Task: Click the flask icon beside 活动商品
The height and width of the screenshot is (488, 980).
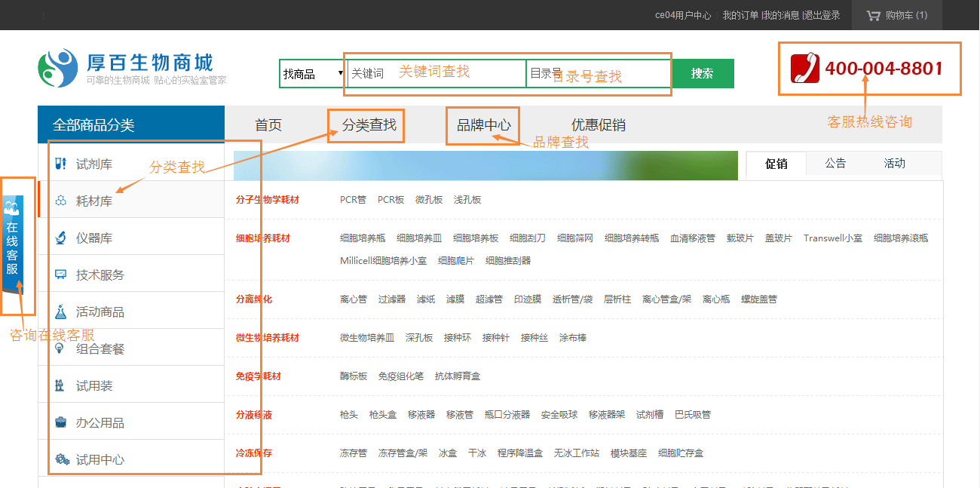Action: pos(61,312)
